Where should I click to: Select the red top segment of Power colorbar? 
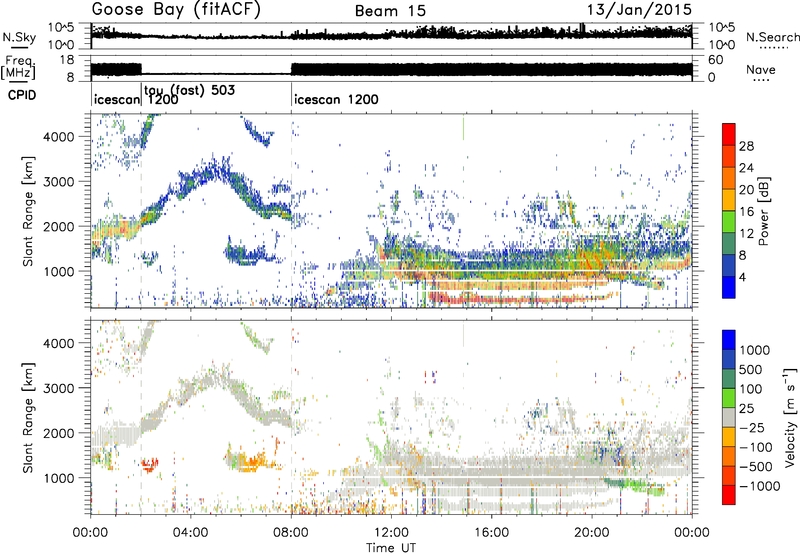729,134
